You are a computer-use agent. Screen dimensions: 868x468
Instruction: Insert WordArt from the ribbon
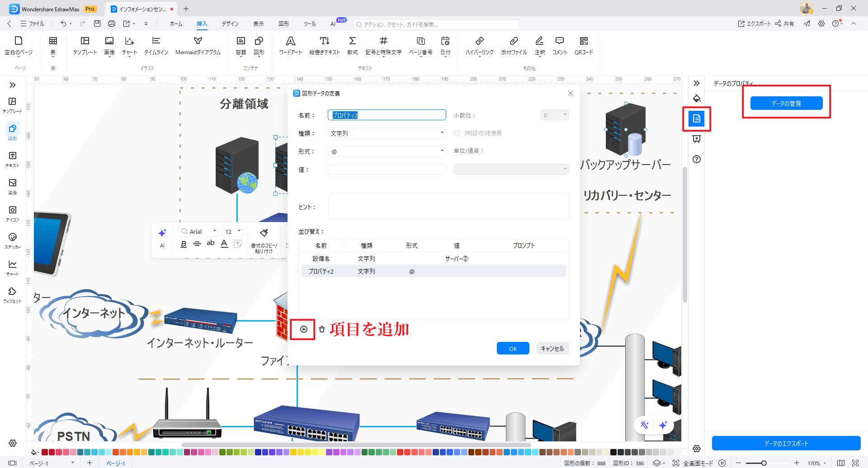click(290, 42)
